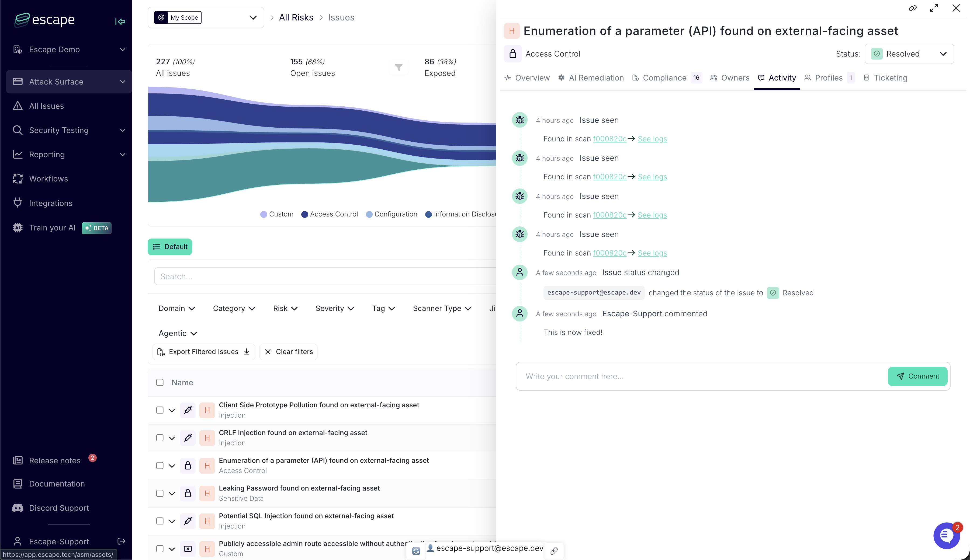Open the chat bubble in the bottom-right corner
The width and height of the screenshot is (970, 560).
947,535
